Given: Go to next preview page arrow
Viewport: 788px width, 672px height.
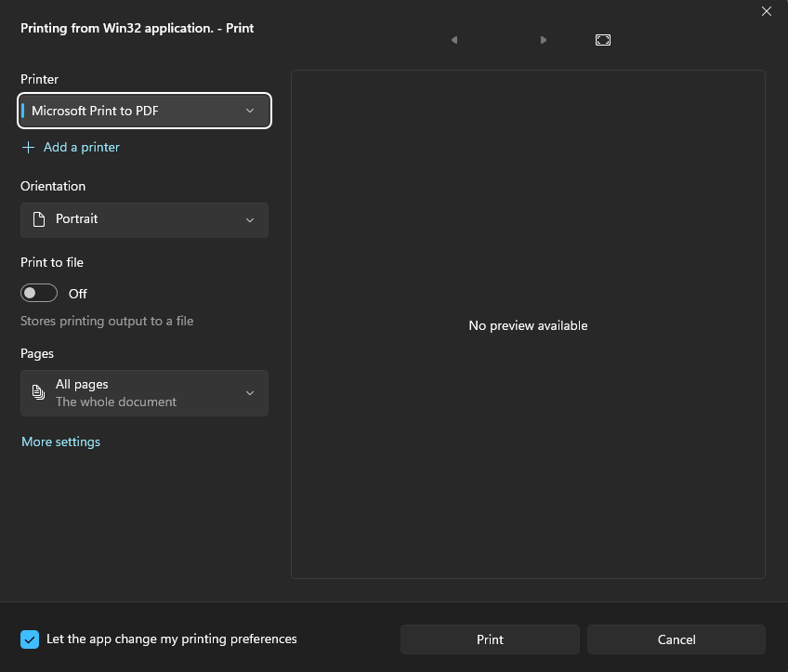Looking at the screenshot, I should click(544, 40).
